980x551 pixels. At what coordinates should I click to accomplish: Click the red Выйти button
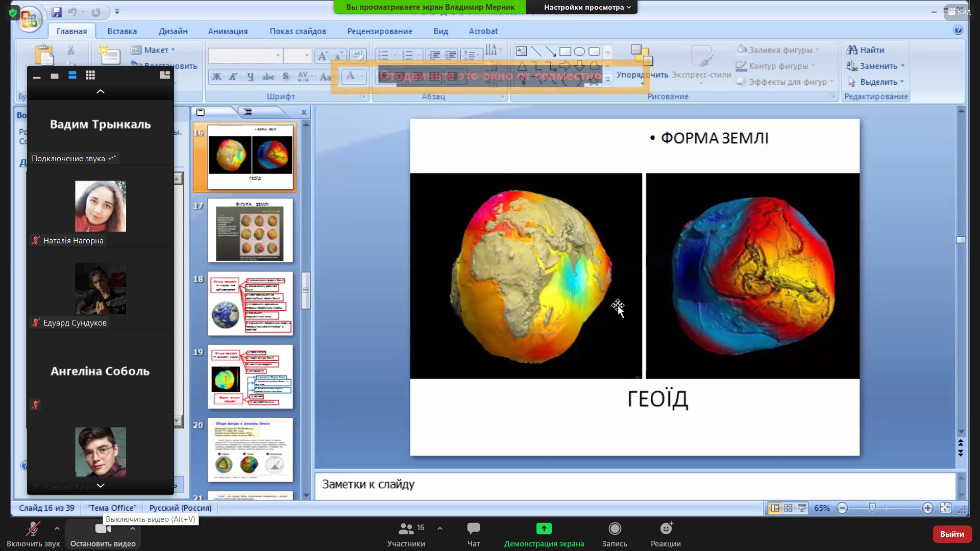(952, 534)
